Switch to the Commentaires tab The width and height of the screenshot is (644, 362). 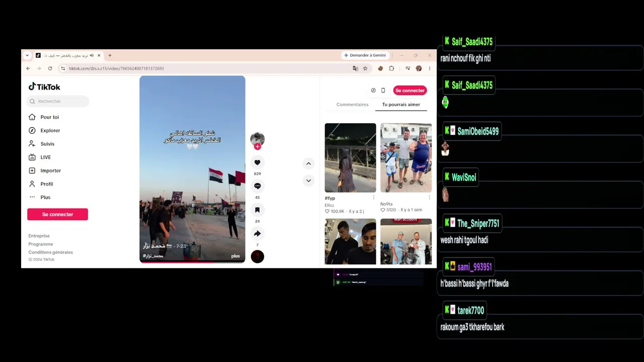pos(352,105)
